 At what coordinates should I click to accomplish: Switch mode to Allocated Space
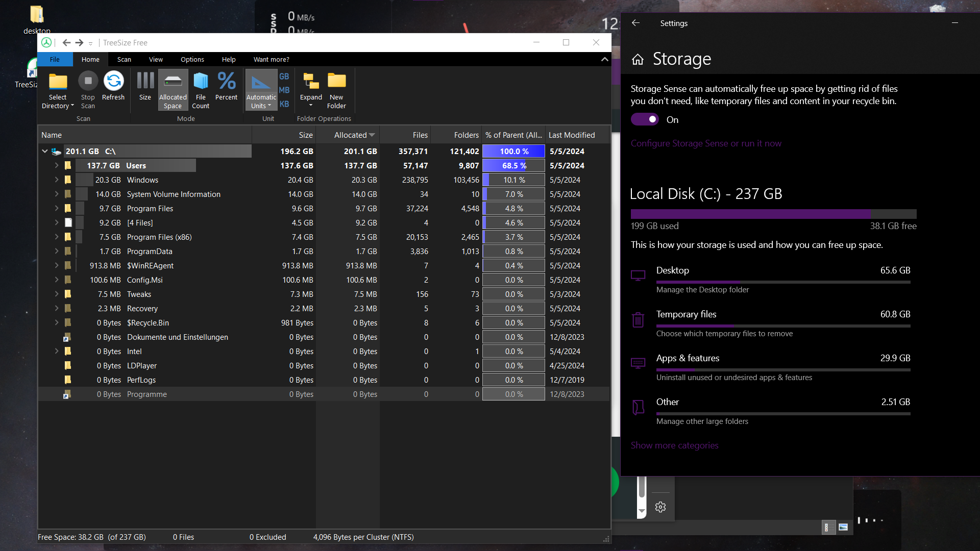tap(173, 90)
